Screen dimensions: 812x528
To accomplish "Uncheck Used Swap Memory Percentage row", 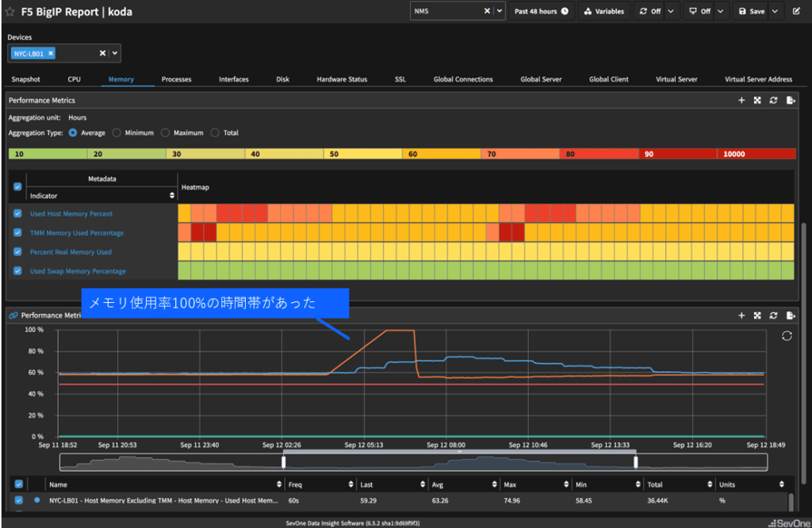I will click(17, 271).
